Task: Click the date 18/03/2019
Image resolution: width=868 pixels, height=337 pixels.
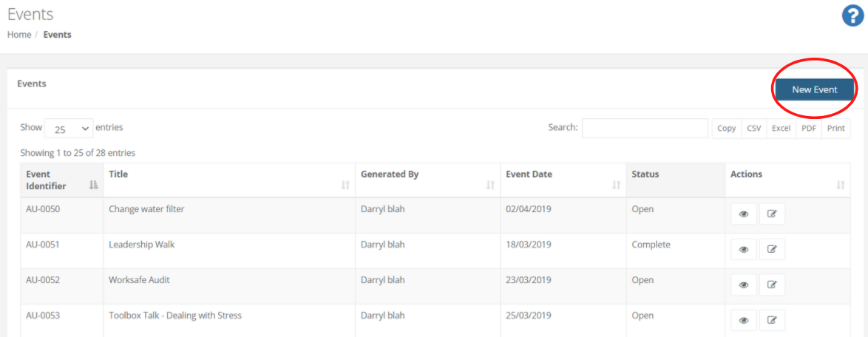Action: [529, 245]
